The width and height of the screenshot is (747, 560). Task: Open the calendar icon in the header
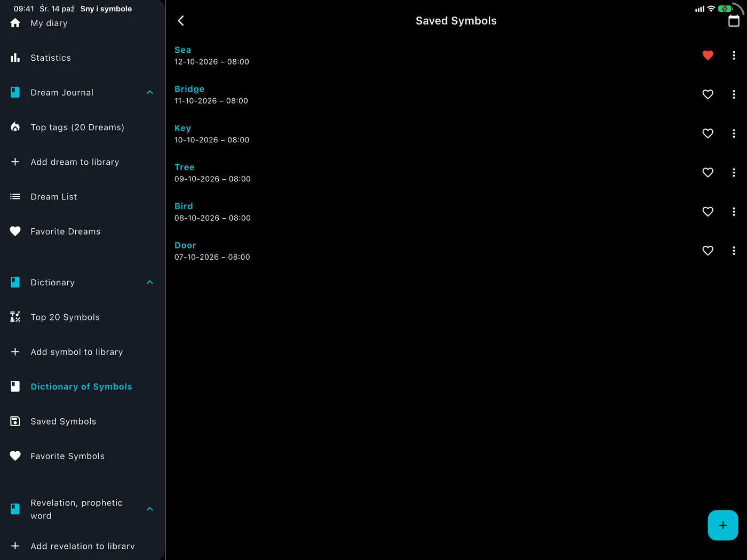[734, 21]
